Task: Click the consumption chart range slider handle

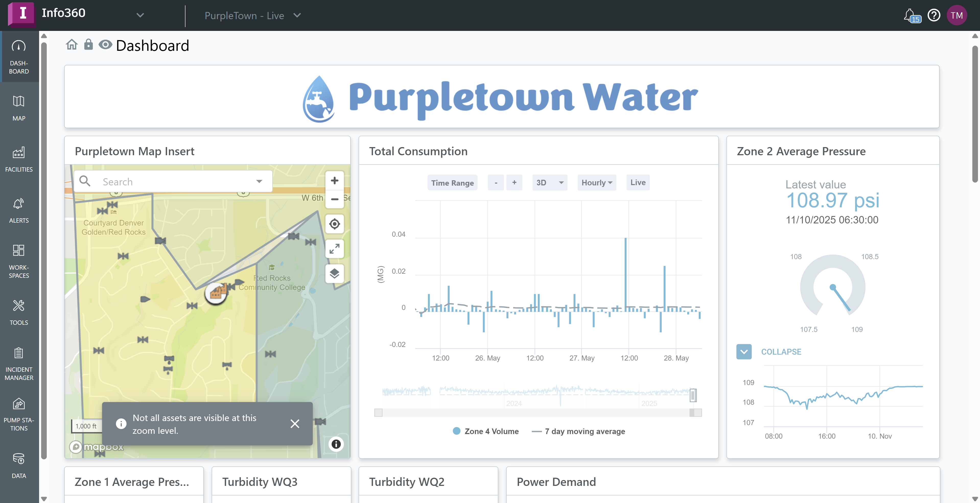Action: pos(693,396)
